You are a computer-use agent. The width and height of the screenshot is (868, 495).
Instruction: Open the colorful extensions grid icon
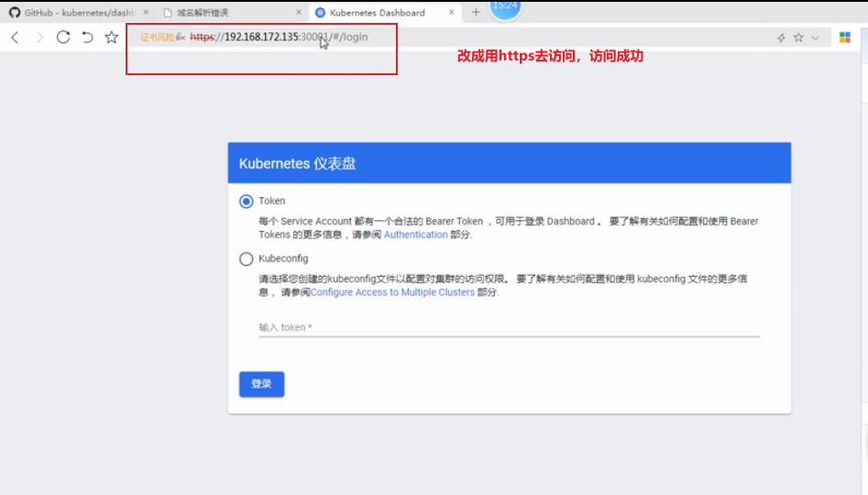click(x=845, y=37)
